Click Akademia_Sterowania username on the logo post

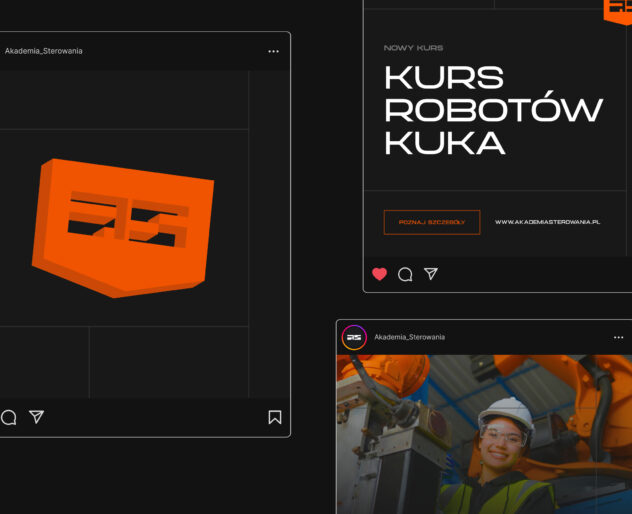[44, 51]
